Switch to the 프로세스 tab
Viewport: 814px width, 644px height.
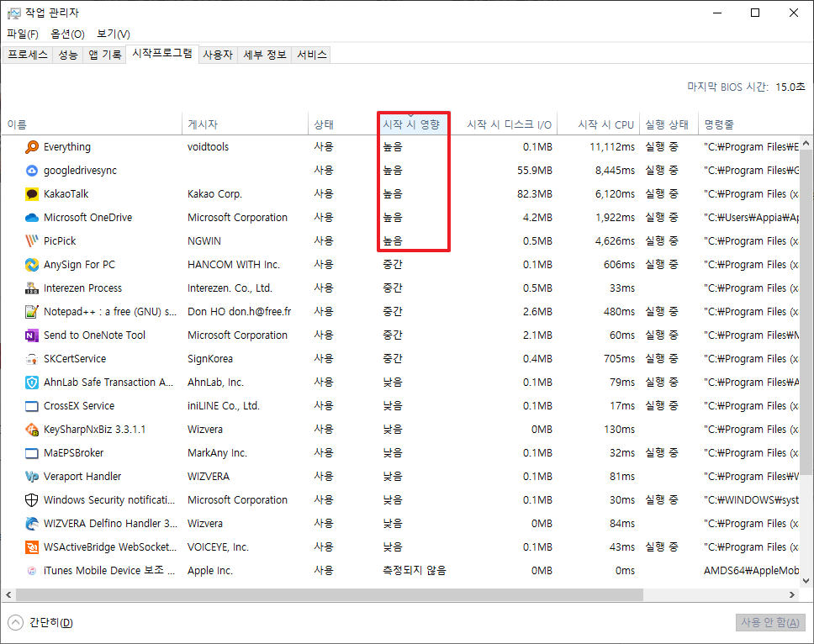[28, 55]
